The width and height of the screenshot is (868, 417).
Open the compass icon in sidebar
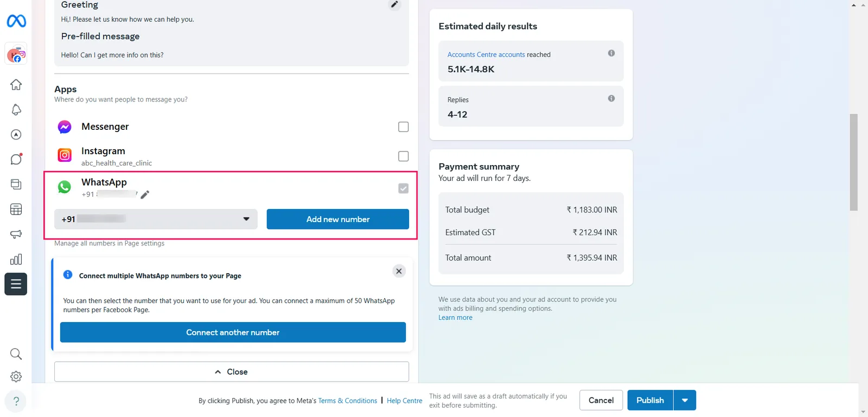16,135
